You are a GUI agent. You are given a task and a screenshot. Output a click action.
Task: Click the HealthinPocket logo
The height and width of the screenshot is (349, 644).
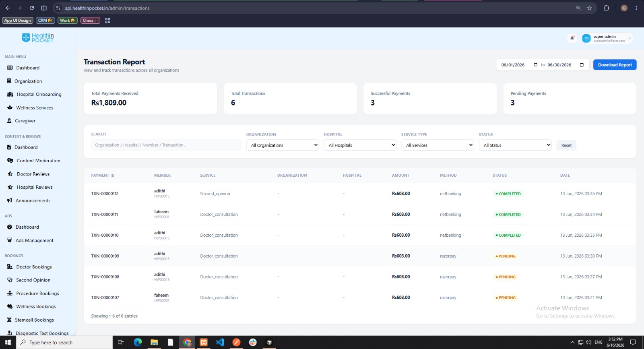pyautogui.click(x=38, y=38)
